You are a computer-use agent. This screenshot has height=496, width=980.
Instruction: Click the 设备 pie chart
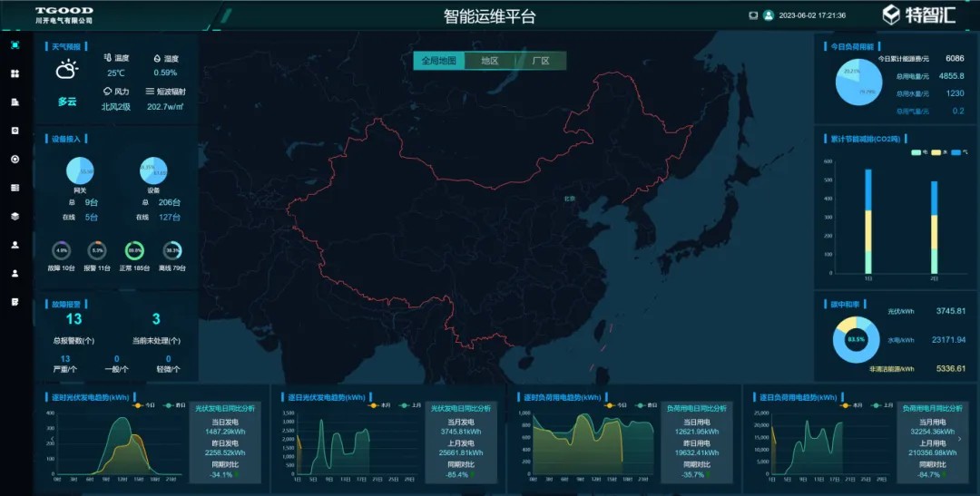pyautogui.click(x=153, y=170)
